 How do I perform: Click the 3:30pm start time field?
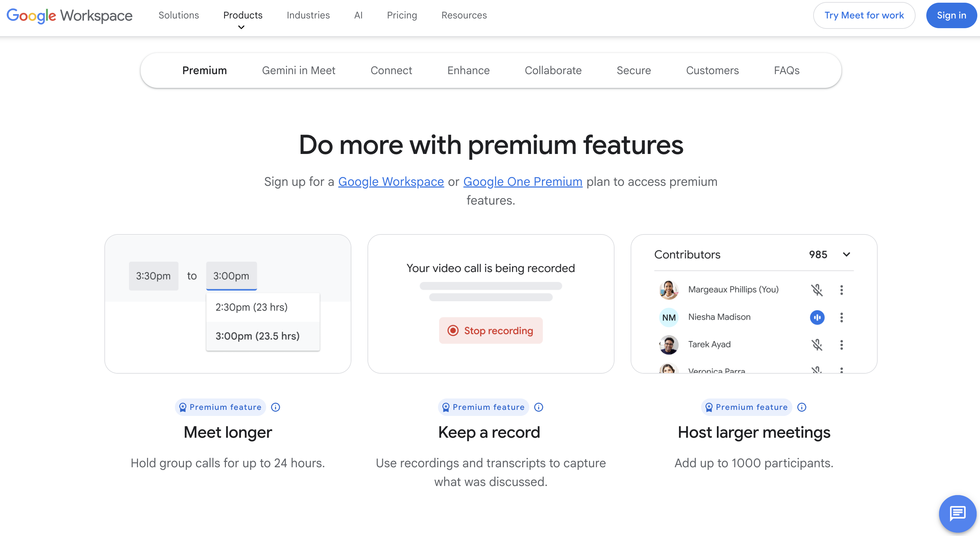pos(153,276)
